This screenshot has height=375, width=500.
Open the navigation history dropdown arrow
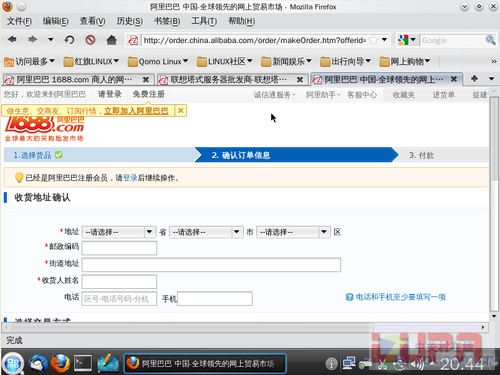pos(51,40)
